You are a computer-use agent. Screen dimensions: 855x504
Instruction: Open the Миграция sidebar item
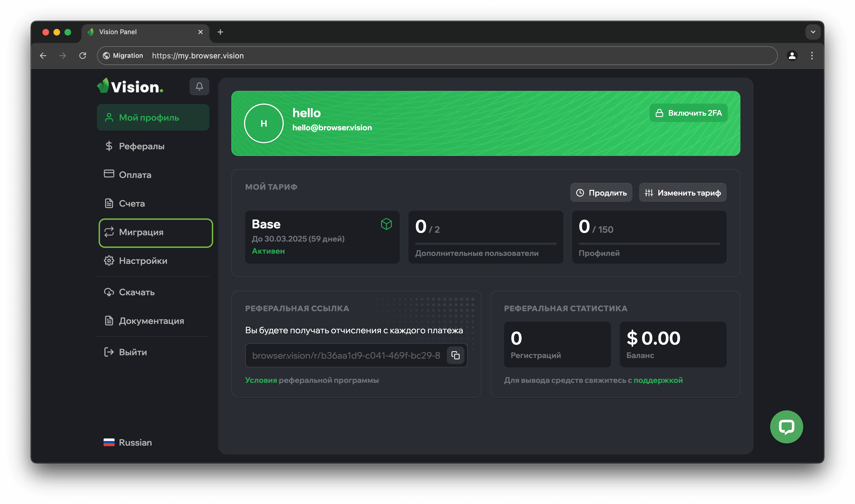tap(156, 233)
